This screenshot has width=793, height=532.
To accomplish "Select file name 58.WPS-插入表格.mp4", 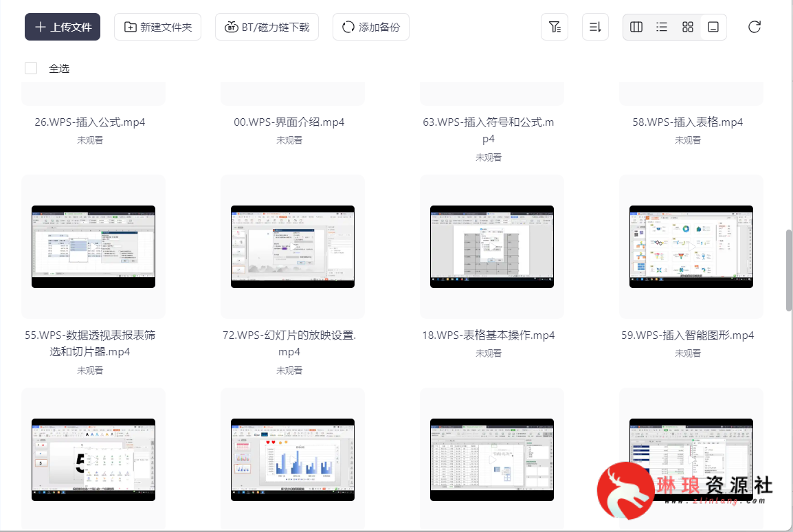I will (688, 122).
